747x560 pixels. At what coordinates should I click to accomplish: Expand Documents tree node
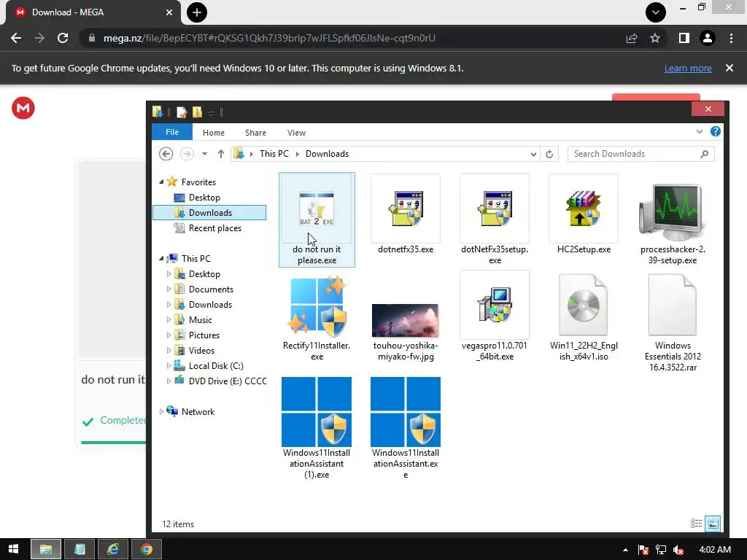point(169,289)
